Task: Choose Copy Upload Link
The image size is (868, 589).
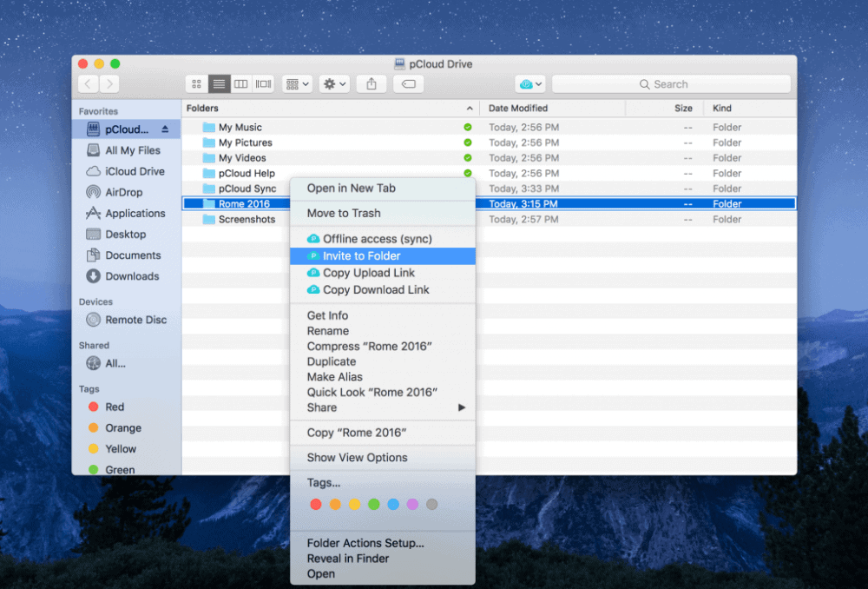Action: pyautogui.click(x=383, y=273)
